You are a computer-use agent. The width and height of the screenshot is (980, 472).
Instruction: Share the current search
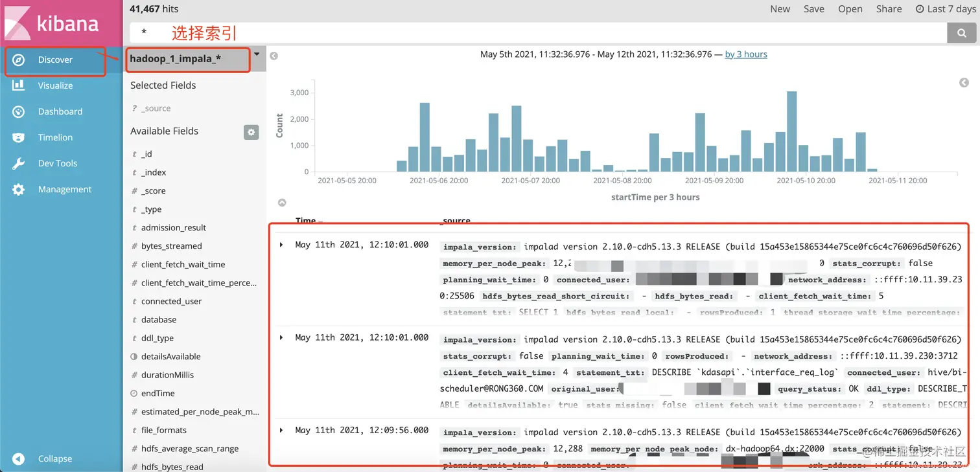[x=889, y=8]
